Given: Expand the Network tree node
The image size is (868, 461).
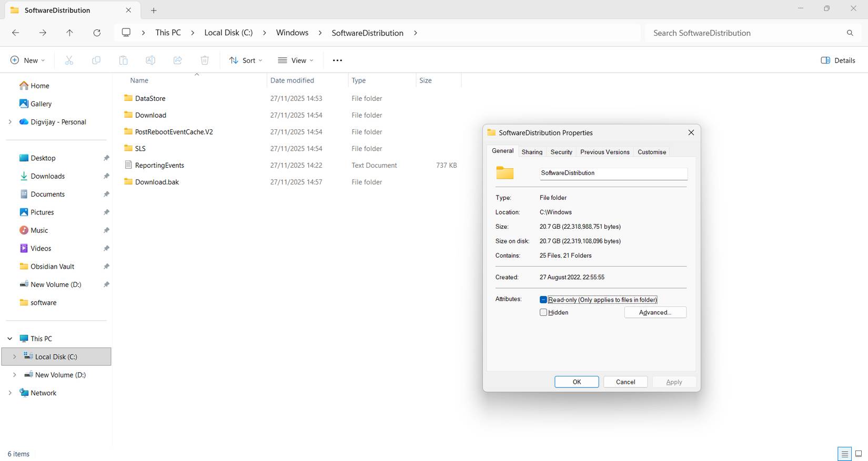Looking at the screenshot, I should (x=10, y=393).
